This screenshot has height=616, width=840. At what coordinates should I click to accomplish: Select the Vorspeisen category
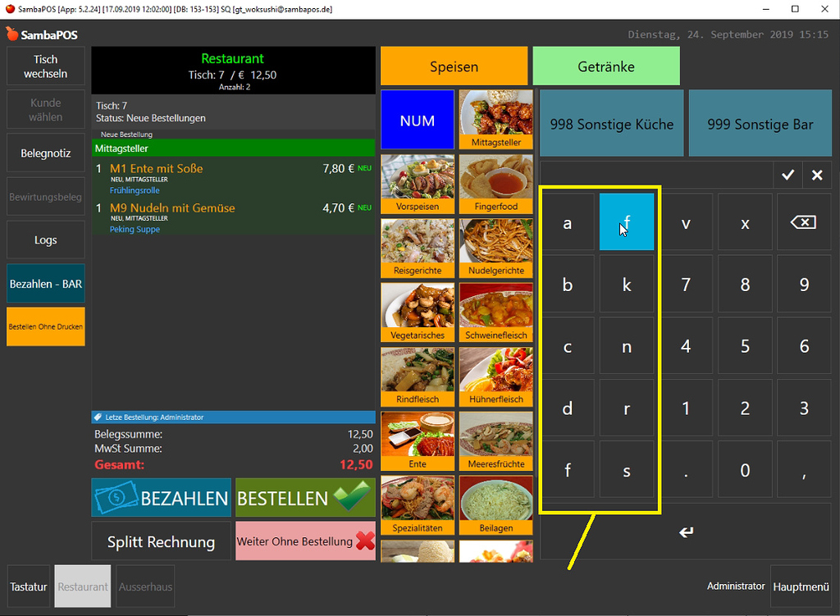[417, 182]
